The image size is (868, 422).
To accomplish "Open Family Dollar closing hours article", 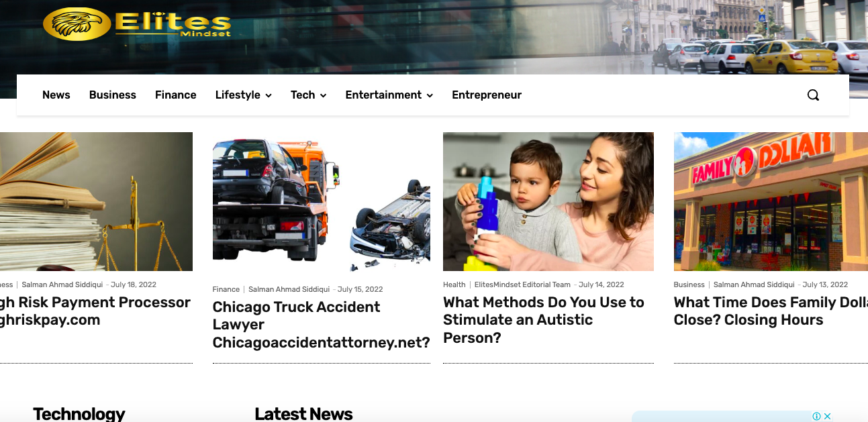I will (x=771, y=311).
